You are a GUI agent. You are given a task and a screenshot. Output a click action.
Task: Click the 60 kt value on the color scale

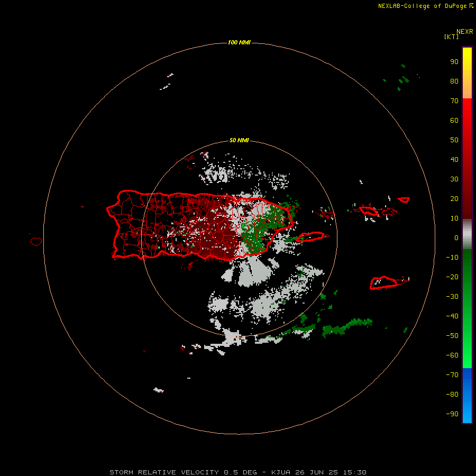pyautogui.click(x=454, y=121)
